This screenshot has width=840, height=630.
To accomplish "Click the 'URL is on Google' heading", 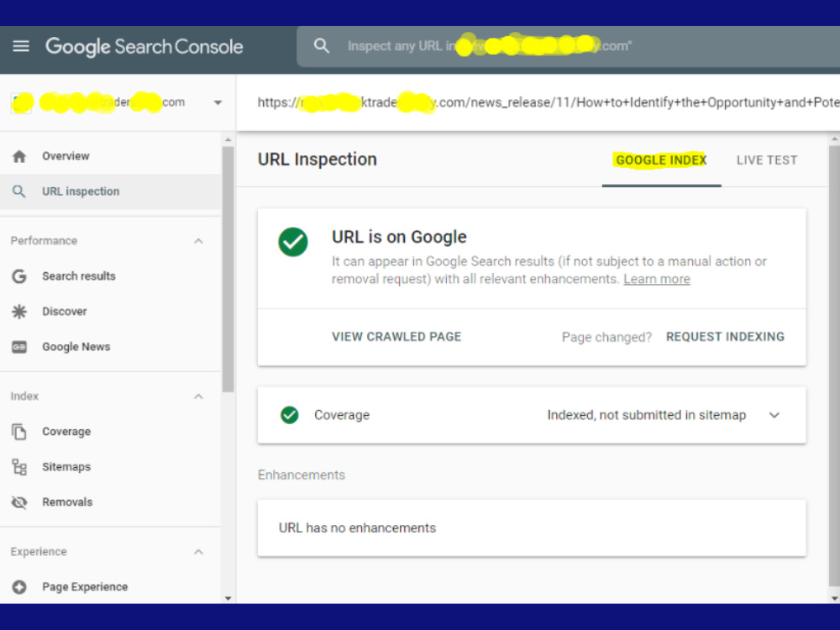I will [399, 237].
